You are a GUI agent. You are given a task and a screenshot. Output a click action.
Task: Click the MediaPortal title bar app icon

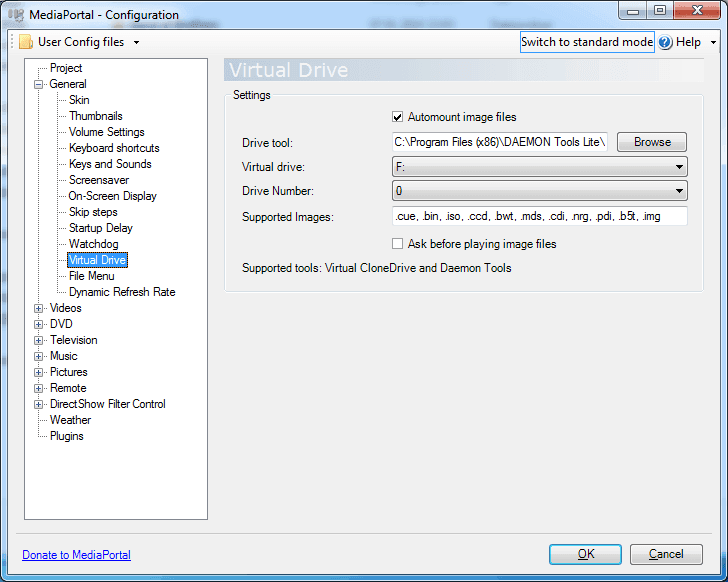(x=16, y=14)
